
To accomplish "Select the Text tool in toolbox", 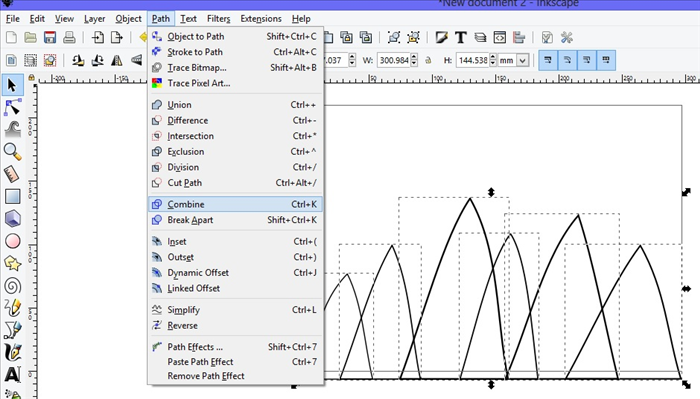I will click(12, 374).
